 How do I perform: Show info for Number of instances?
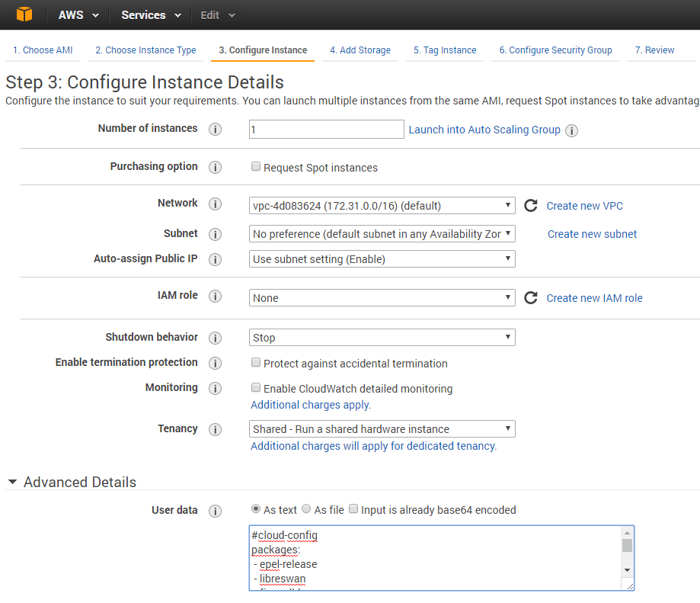[x=215, y=129]
